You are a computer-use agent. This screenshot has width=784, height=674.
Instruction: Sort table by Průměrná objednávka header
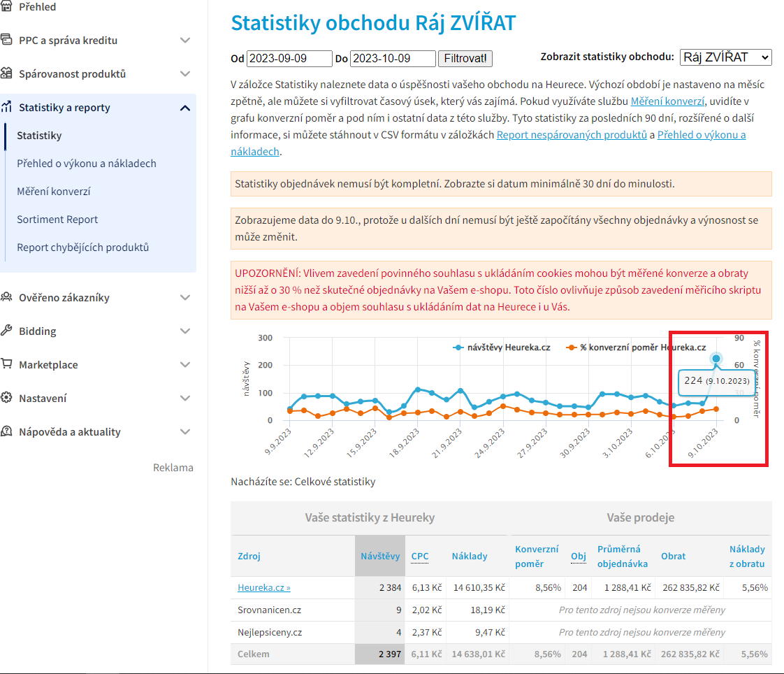[623, 557]
